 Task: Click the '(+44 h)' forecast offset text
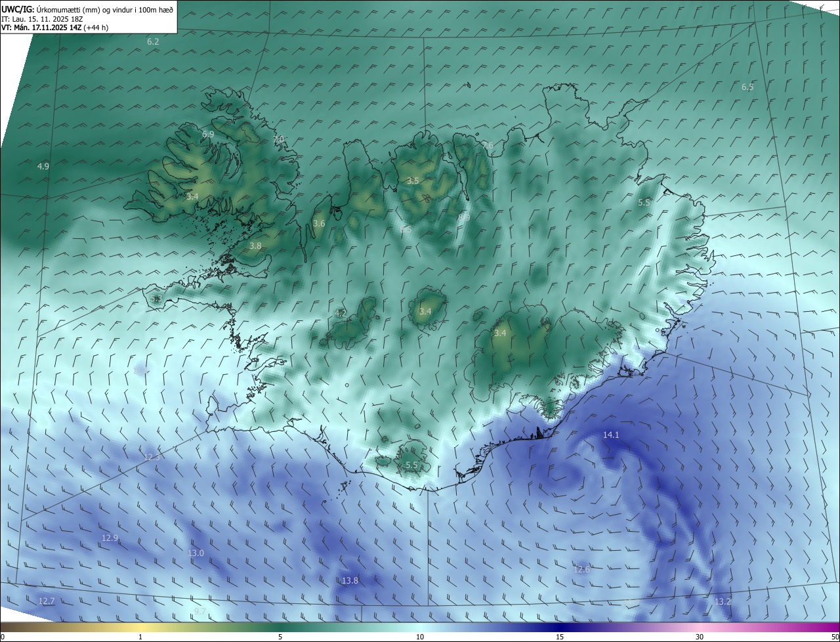[x=96, y=28]
